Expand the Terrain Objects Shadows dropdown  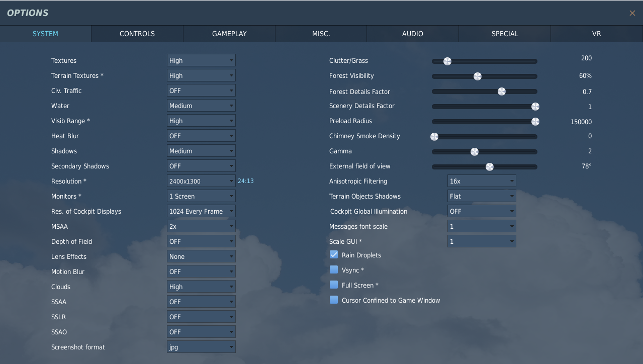click(482, 196)
